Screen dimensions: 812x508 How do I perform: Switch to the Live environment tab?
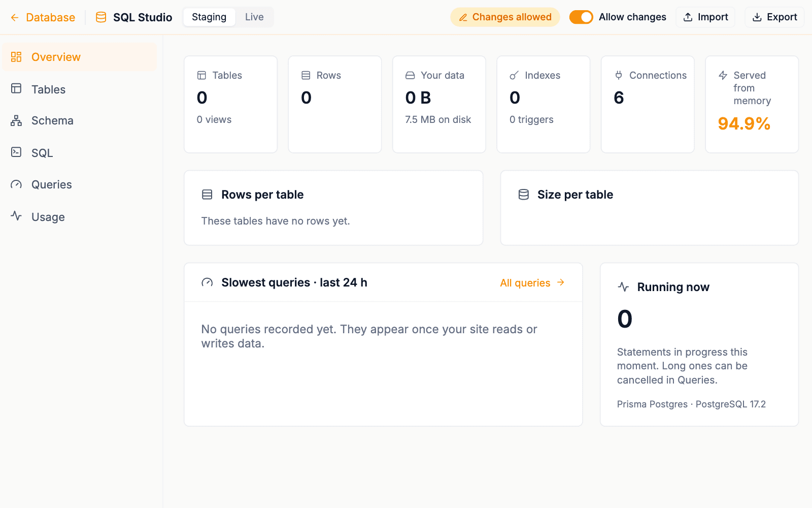[254, 17]
